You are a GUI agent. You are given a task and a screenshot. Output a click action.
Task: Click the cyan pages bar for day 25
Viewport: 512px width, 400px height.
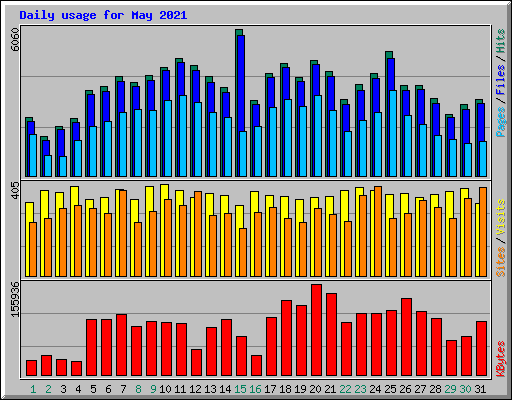click(393, 133)
